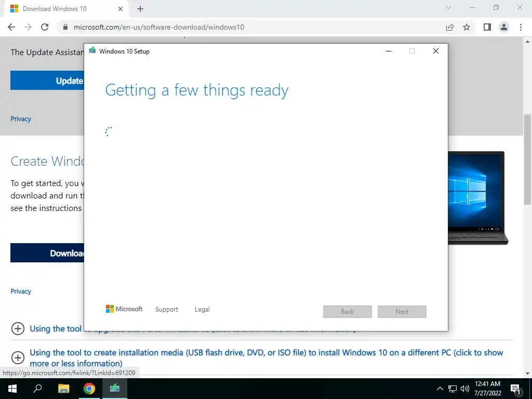The width and height of the screenshot is (532, 399).
Task: Open Support link in Setup dialog
Action: click(x=167, y=310)
